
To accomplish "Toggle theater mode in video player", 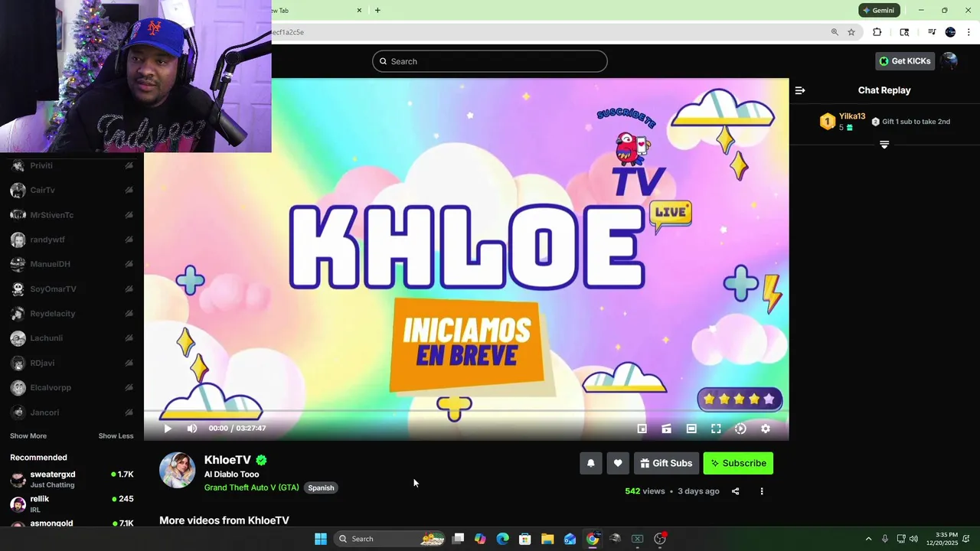I will point(691,429).
